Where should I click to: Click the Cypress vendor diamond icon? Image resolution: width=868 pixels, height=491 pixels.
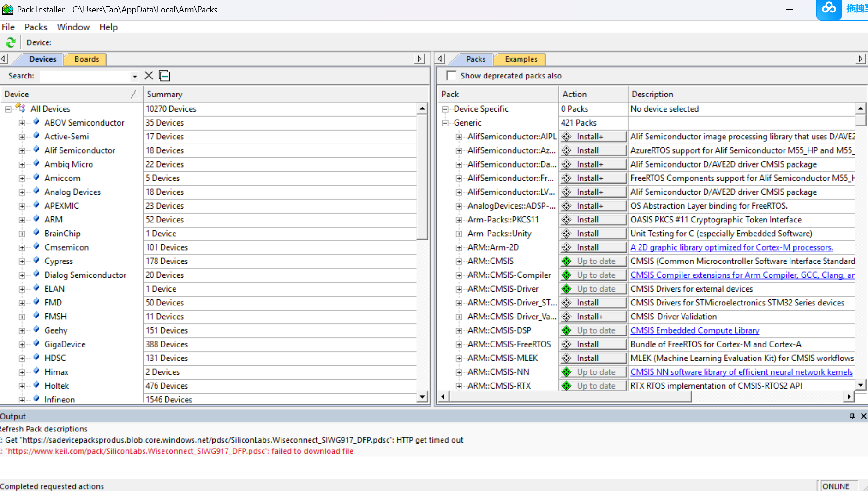click(36, 261)
